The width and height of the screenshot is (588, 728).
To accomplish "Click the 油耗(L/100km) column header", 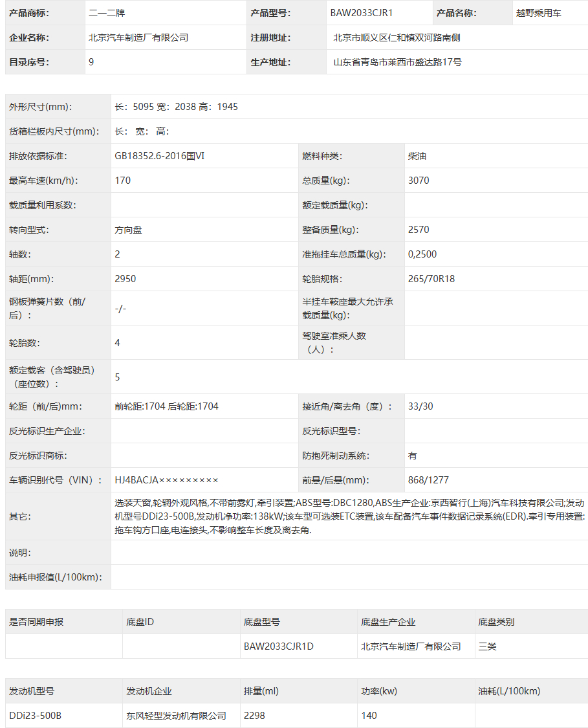I will [509, 691].
